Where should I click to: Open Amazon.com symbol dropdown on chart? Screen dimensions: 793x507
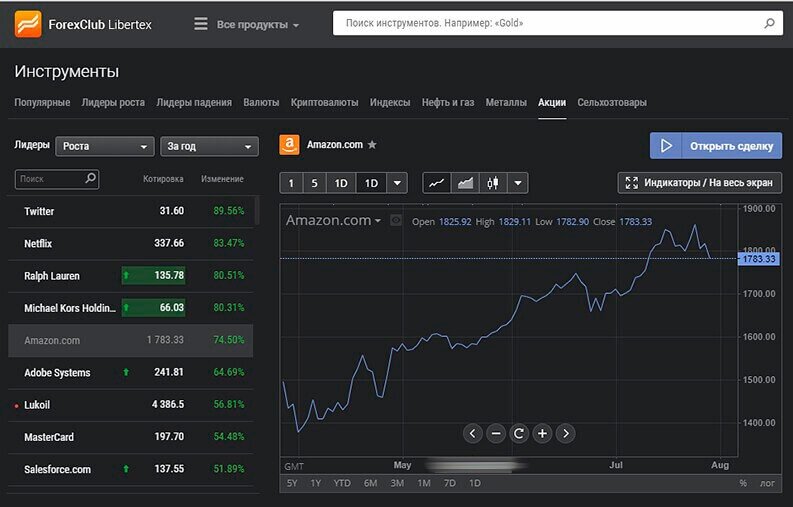[333, 221]
